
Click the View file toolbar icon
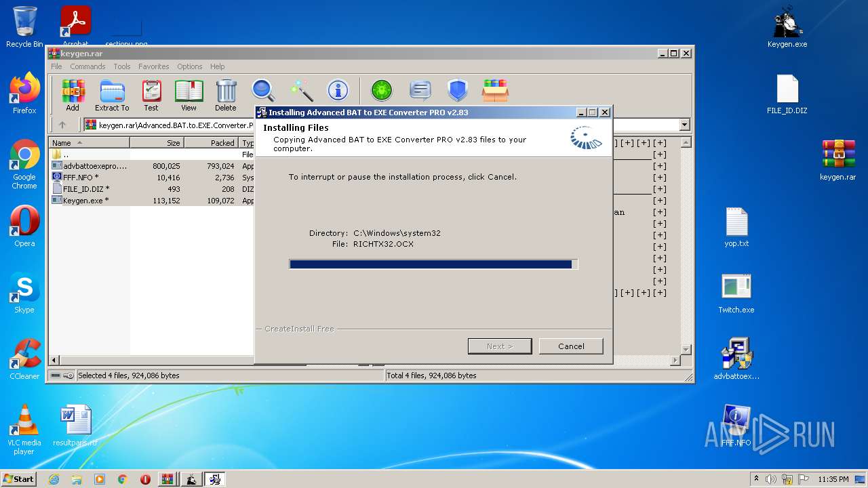(x=189, y=95)
